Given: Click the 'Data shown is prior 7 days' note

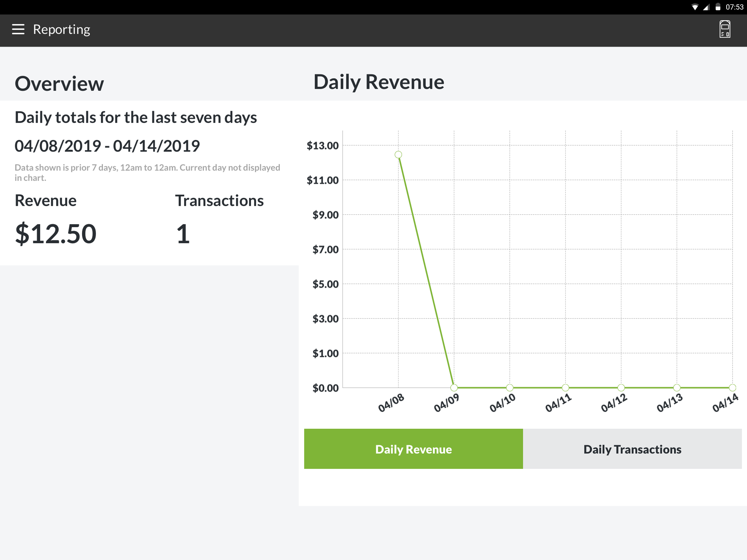Looking at the screenshot, I should tap(147, 173).
